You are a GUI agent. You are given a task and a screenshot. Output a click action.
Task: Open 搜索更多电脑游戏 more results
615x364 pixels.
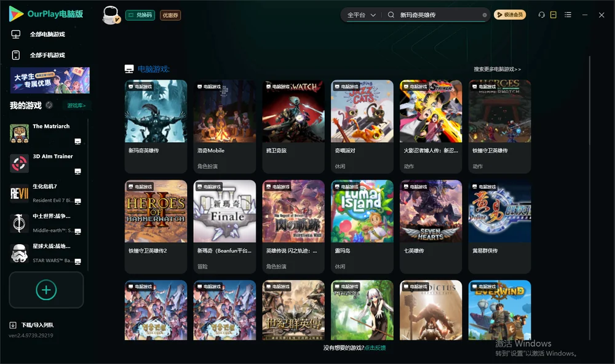point(497,69)
